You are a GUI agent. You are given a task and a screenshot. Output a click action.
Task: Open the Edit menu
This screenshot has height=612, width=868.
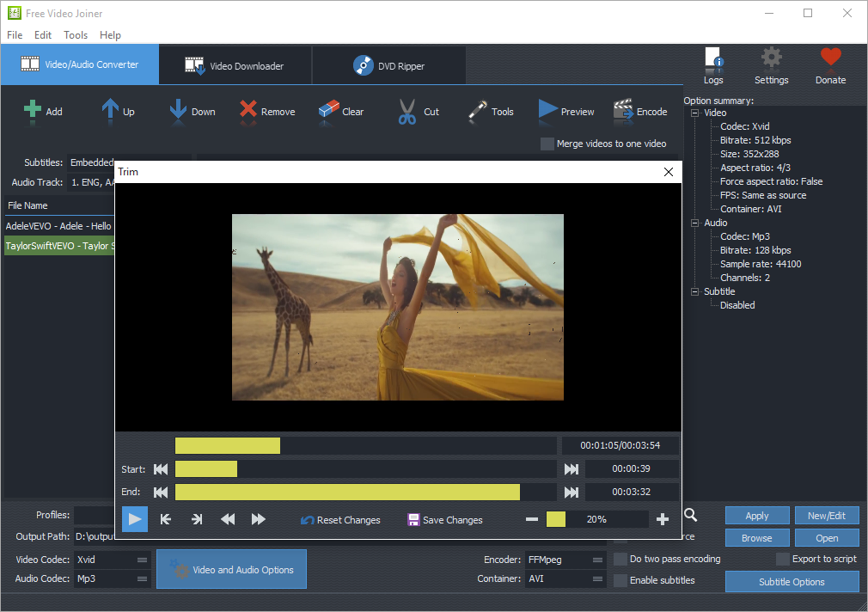43,35
